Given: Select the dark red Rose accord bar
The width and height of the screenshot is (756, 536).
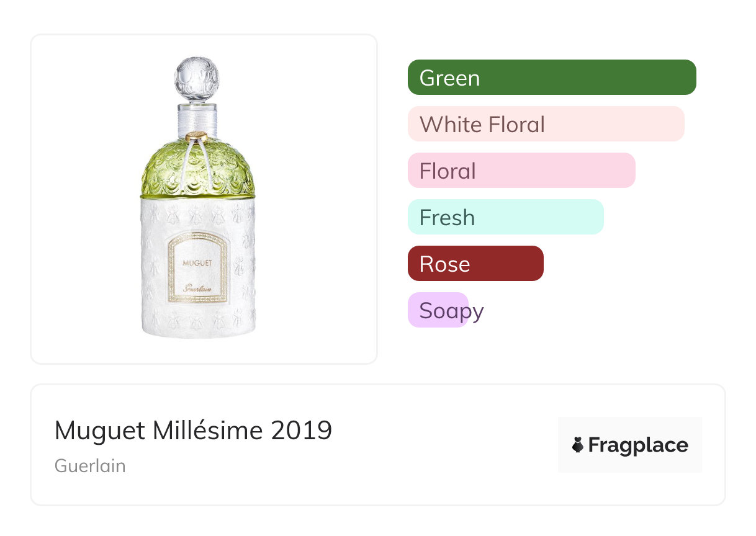Looking at the screenshot, I should point(475,264).
